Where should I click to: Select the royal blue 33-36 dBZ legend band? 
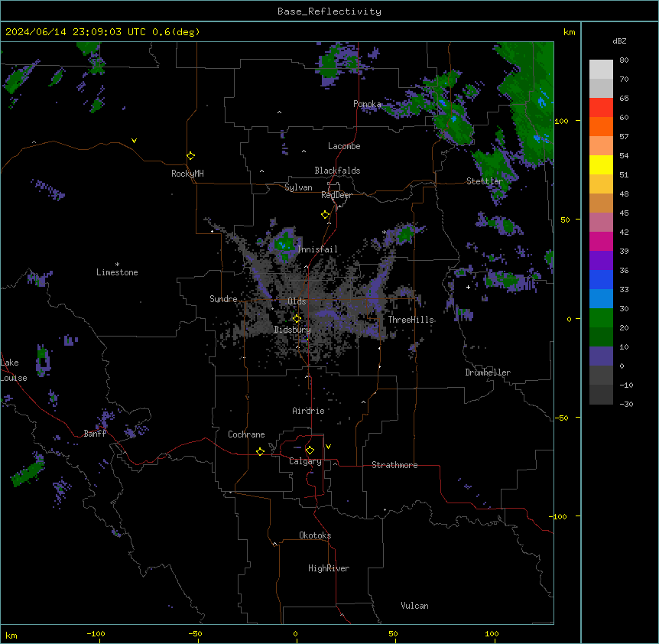(x=601, y=279)
